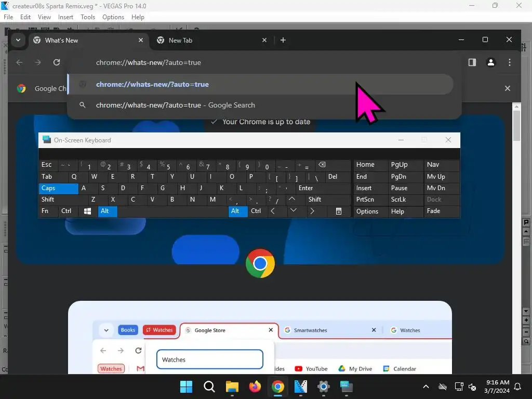The height and width of the screenshot is (399, 532).
Task: Click Chrome's back navigation arrow
Action: coord(19,62)
